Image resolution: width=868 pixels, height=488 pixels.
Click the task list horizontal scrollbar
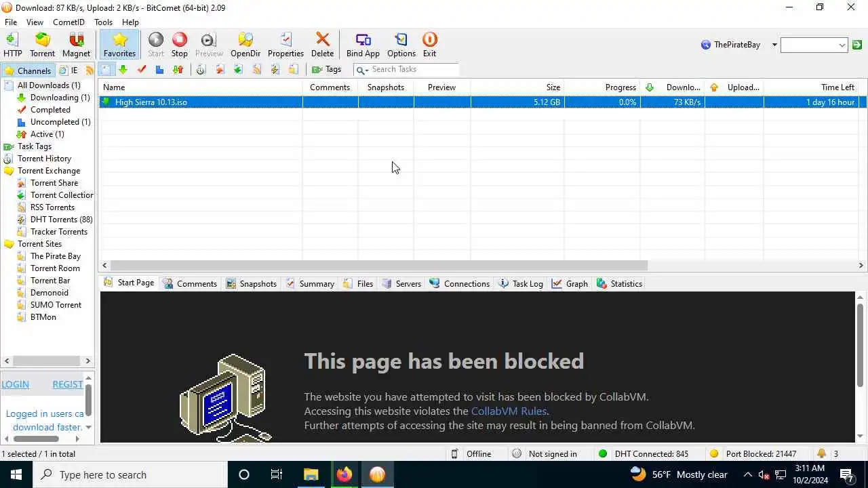[x=379, y=266]
